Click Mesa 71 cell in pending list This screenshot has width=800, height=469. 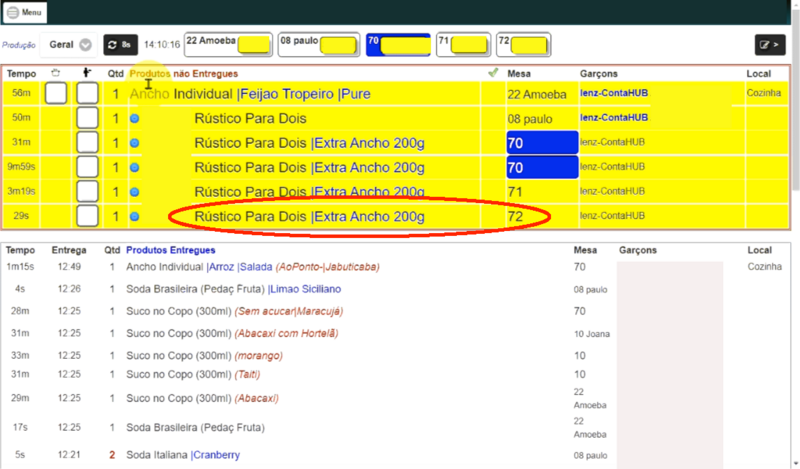tap(515, 192)
